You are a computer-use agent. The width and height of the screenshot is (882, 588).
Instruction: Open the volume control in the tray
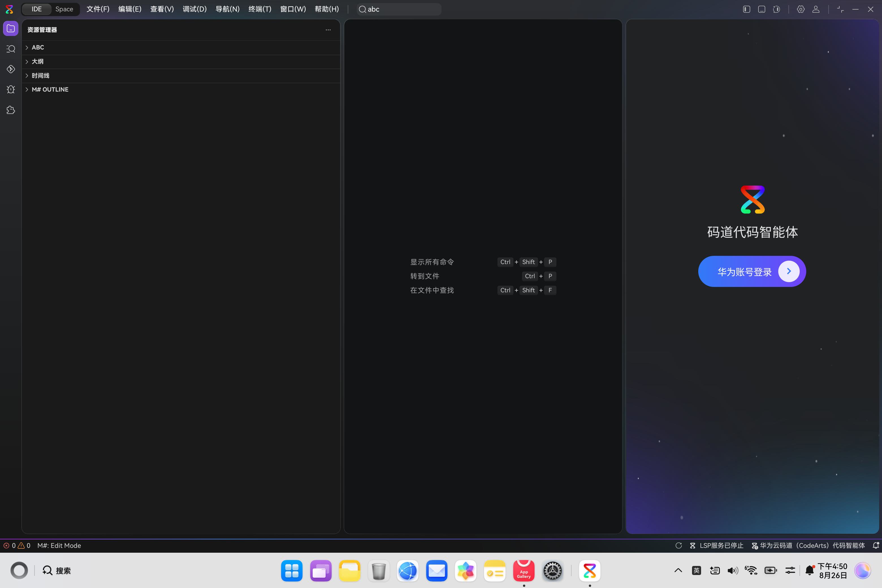tap(733, 570)
